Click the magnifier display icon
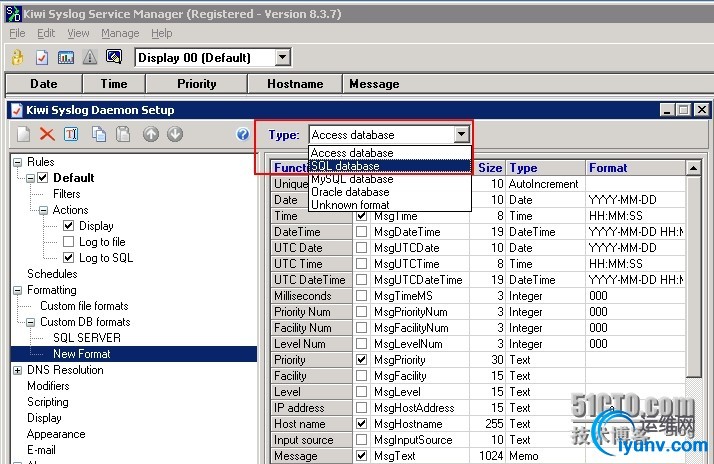714x464 pixels. [114, 57]
